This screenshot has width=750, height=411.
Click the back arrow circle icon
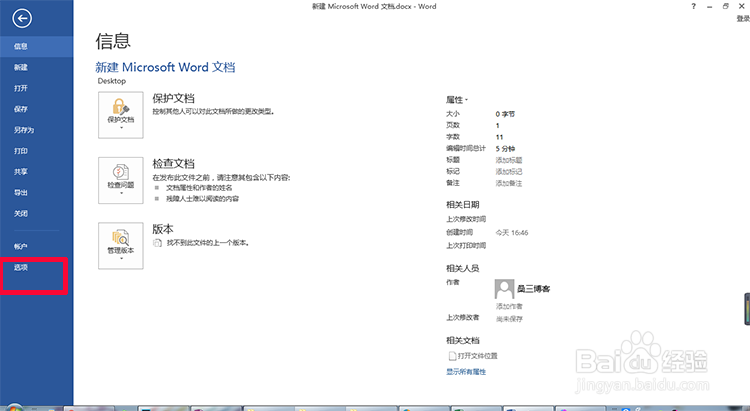pyautogui.click(x=22, y=19)
